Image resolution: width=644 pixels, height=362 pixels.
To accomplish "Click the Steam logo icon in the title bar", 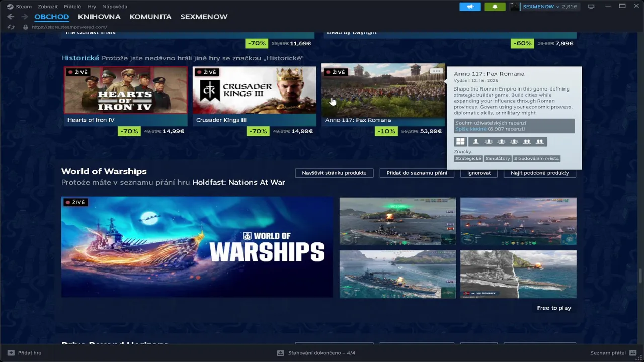I will coord(10,7).
